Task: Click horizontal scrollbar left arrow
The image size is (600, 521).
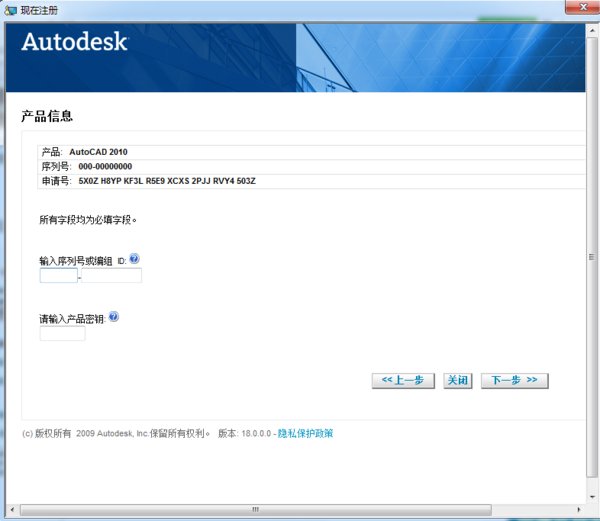Action: pos(12,510)
